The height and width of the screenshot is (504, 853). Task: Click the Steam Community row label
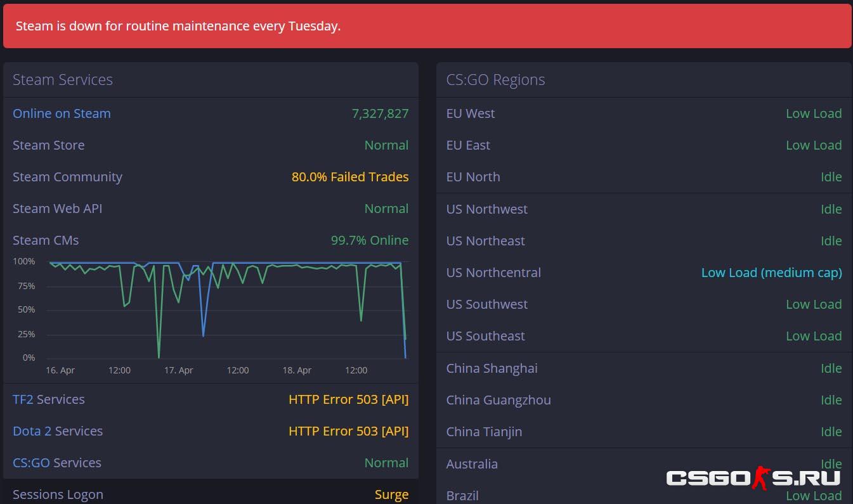tap(67, 177)
